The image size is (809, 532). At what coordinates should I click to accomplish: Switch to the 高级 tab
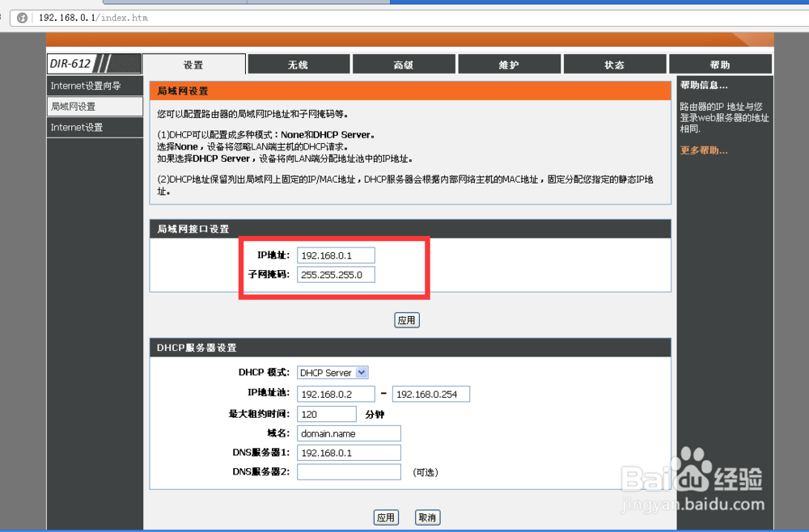pos(404,65)
